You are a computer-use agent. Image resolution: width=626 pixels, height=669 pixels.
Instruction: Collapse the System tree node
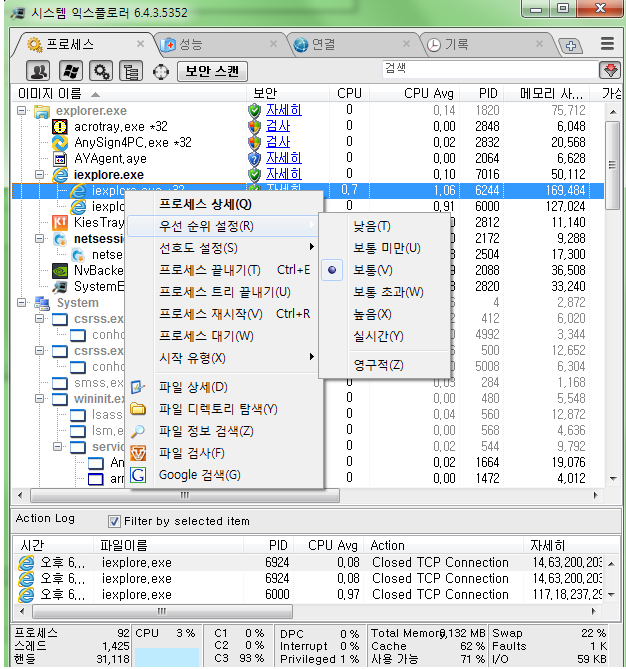point(21,303)
